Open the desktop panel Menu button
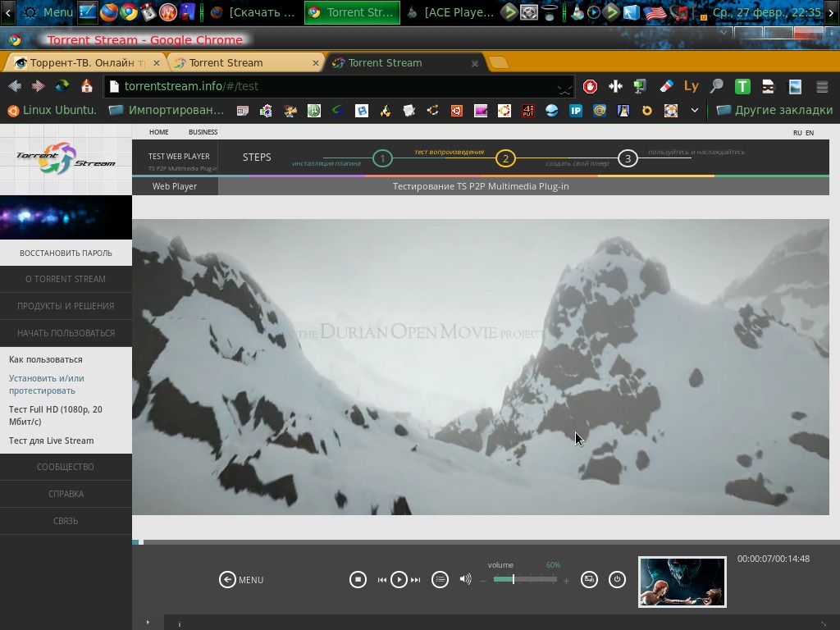This screenshot has height=630, width=840. click(48, 12)
